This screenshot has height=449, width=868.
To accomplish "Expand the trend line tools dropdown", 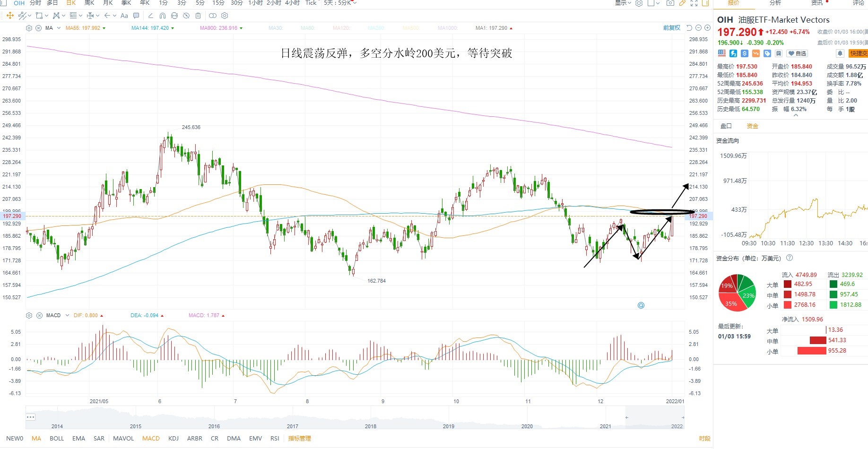I will coord(29,16).
